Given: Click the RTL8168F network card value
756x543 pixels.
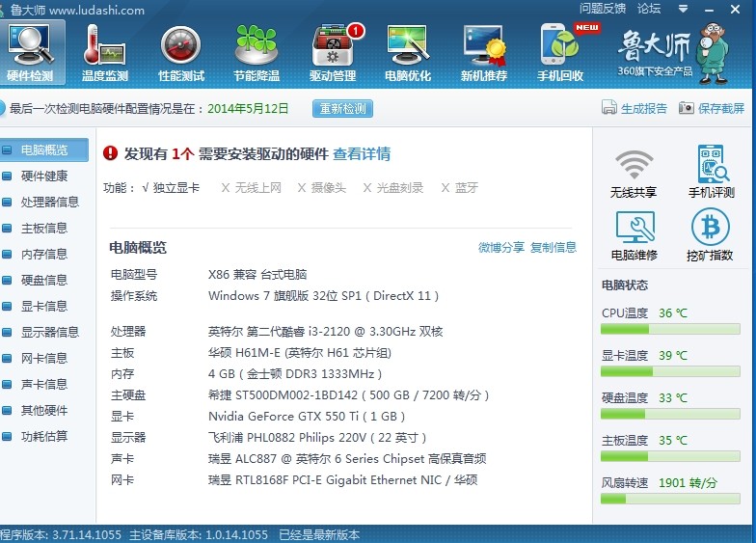Looking at the screenshot, I should pos(343,480).
